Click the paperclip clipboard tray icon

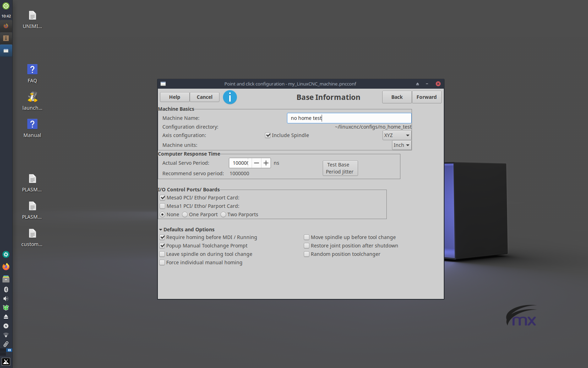coord(6,344)
